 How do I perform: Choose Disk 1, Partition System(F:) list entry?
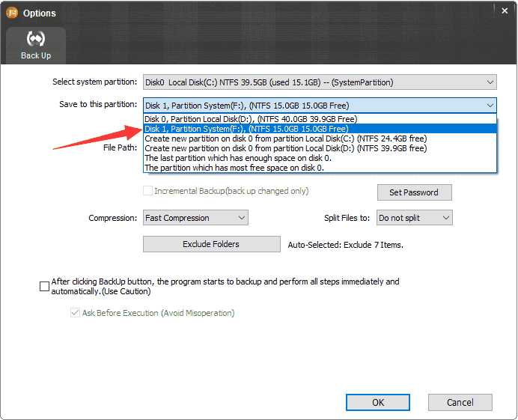(246, 129)
